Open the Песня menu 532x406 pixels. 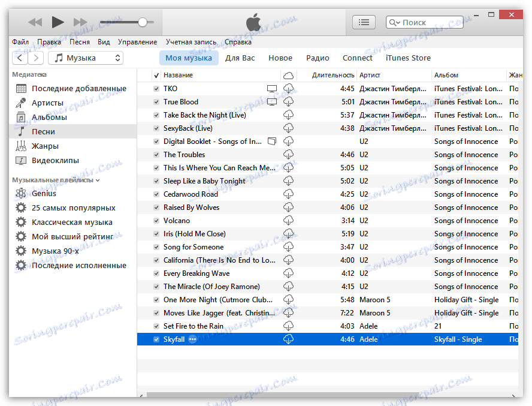tap(80, 42)
